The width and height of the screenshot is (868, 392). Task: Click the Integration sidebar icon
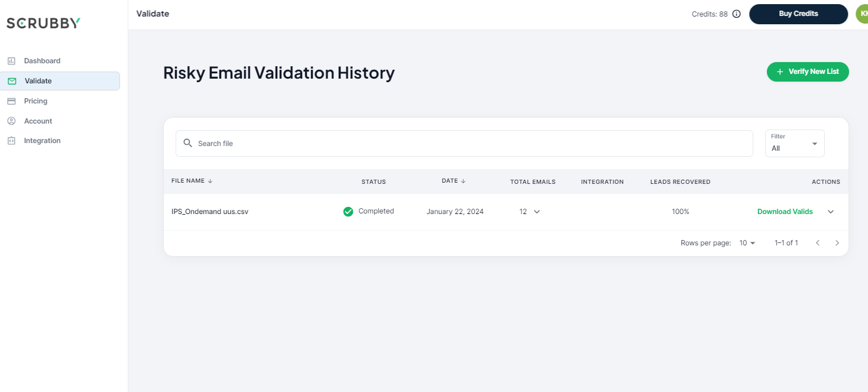tap(12, 140)
